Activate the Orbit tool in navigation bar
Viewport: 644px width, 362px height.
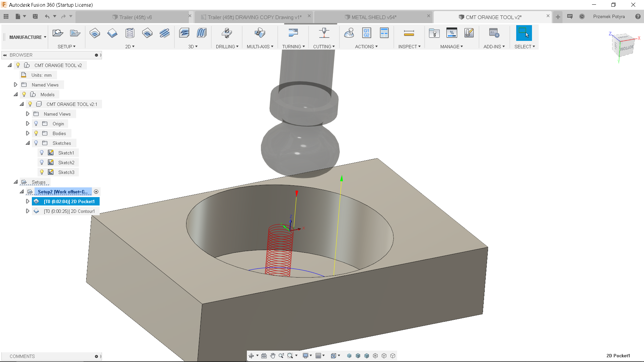coord(252,356)
